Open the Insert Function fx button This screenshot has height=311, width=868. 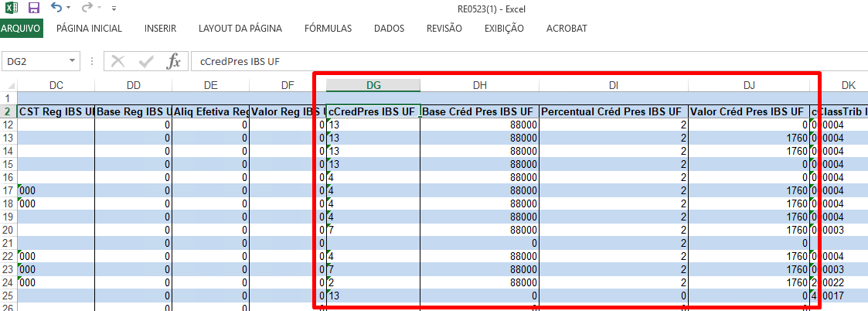click(x=174, y=62)
